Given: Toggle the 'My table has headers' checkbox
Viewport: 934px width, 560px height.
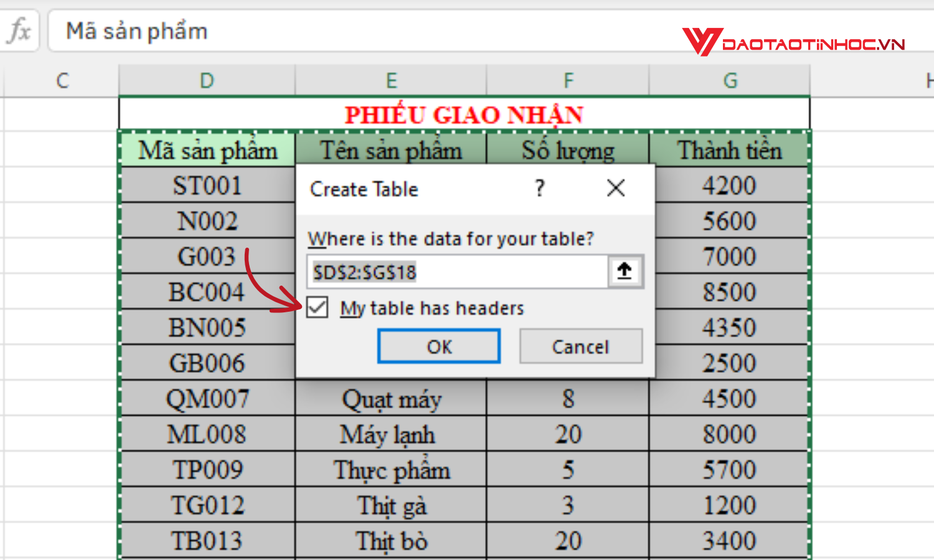Looking at the screenshot, I should (x=317, y=307).
